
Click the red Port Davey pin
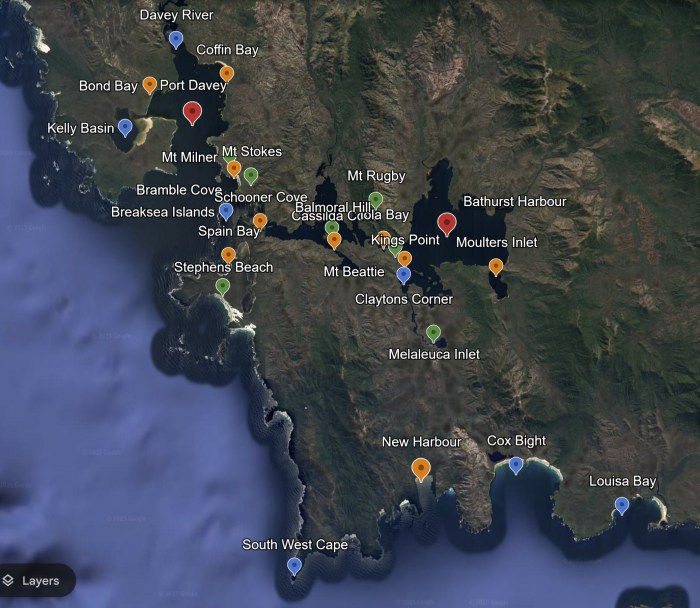pos(192,113)
